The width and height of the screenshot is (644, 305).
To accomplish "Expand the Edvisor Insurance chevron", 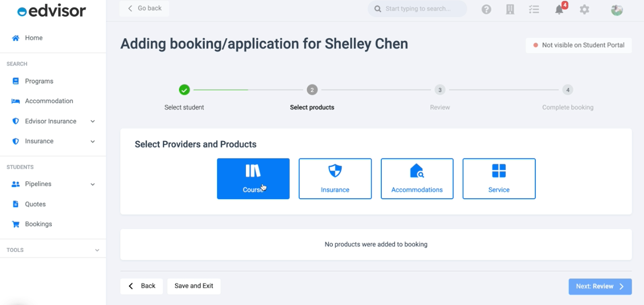I will click(93, 121).
